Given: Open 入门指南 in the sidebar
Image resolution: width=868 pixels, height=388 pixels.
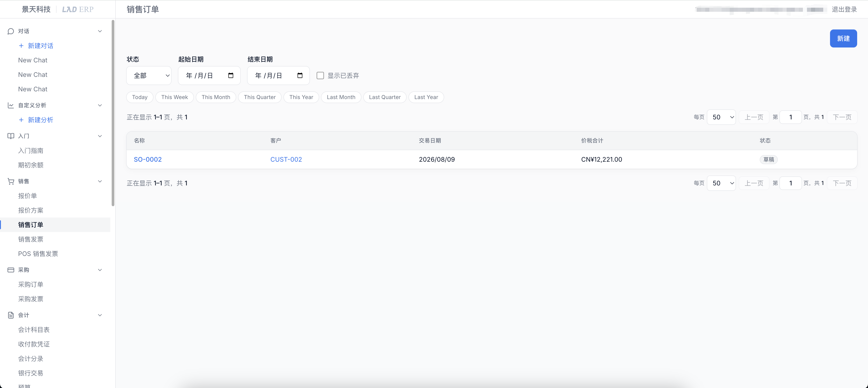Looking at the screenshot, I should (31, 150).
